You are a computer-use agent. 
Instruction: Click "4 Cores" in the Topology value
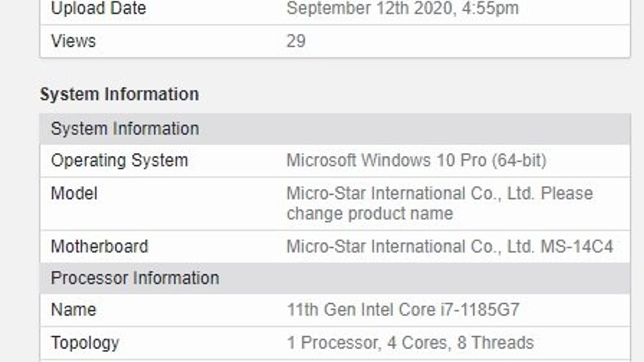(417, 343)
